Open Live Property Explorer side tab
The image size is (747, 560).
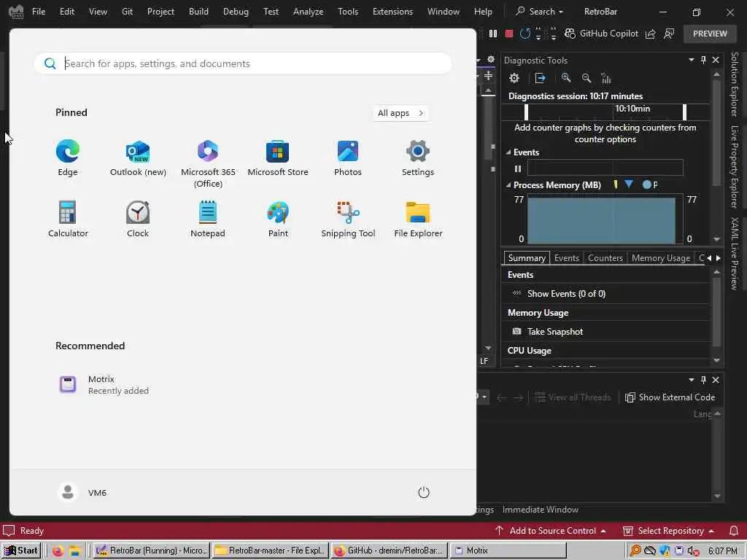[x=735, y=167]
